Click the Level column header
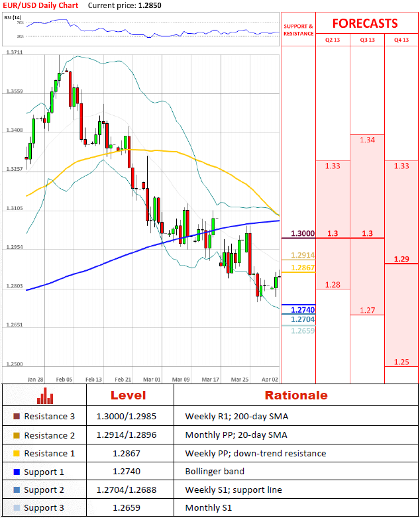The image size is (420, 518). click(129, 395)
